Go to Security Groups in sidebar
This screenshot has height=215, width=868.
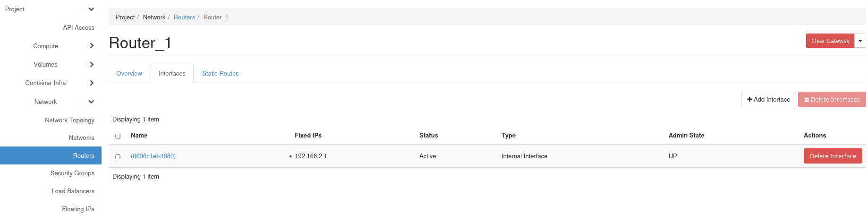click(72, 173)
